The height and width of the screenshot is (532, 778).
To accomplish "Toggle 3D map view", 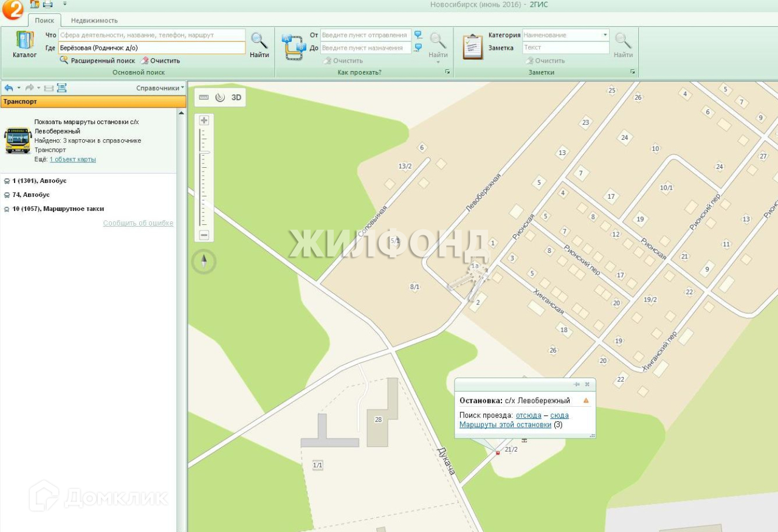I will 236,97.
